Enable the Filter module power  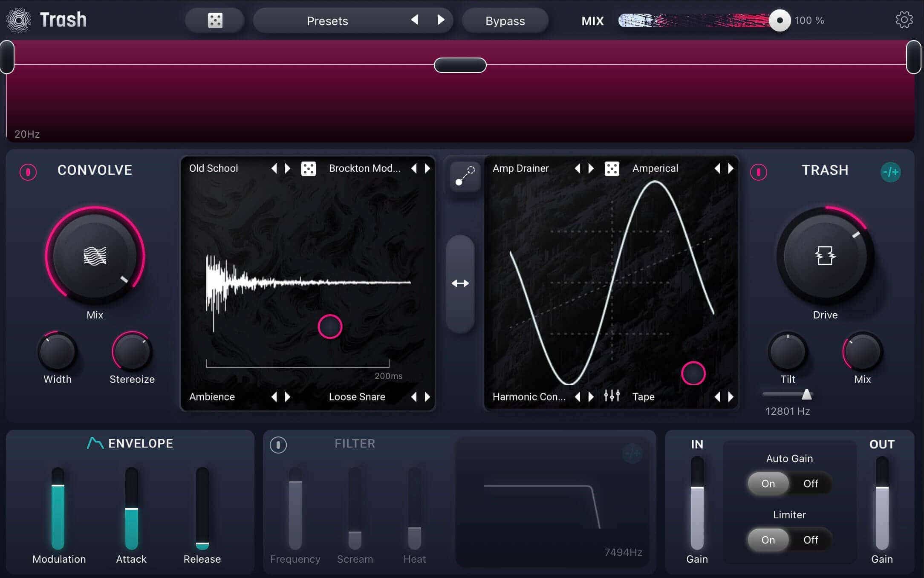[x=278, y=445]
